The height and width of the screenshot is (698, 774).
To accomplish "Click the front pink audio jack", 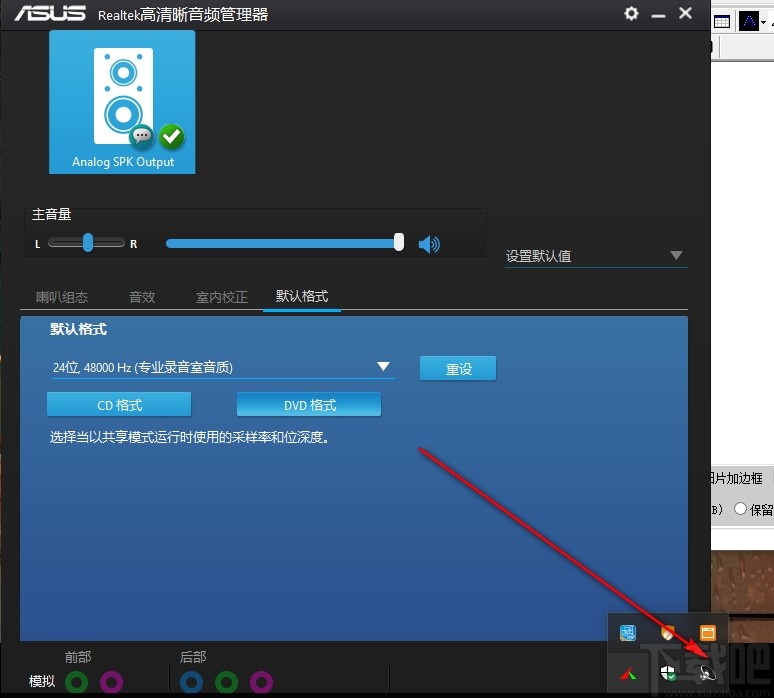I will click(112, 683).
